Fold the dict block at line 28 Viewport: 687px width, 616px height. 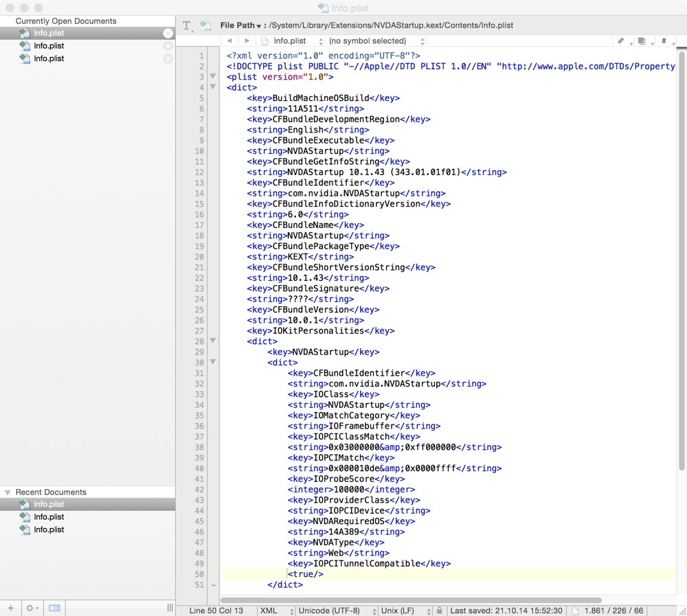click(213, 341)
